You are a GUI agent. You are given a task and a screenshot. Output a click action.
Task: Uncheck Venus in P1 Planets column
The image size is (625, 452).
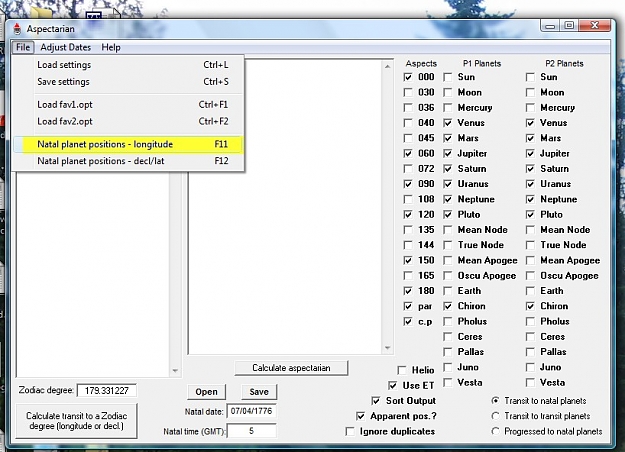448,123
